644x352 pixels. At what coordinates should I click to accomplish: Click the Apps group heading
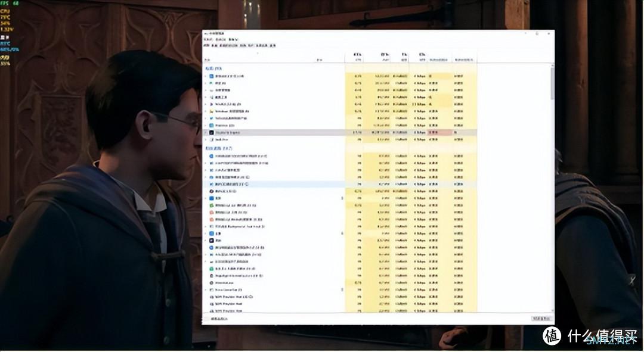coord(213,68)
